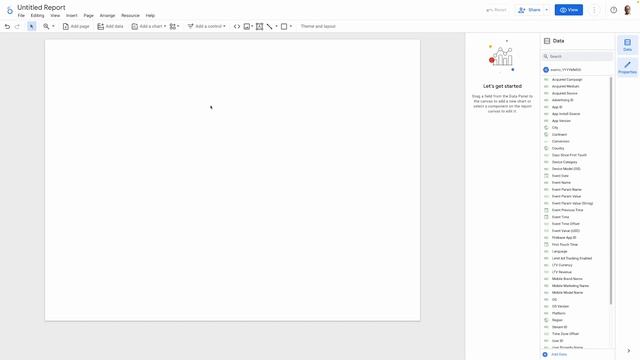Focus the data panel Search field

coord(577,56)
